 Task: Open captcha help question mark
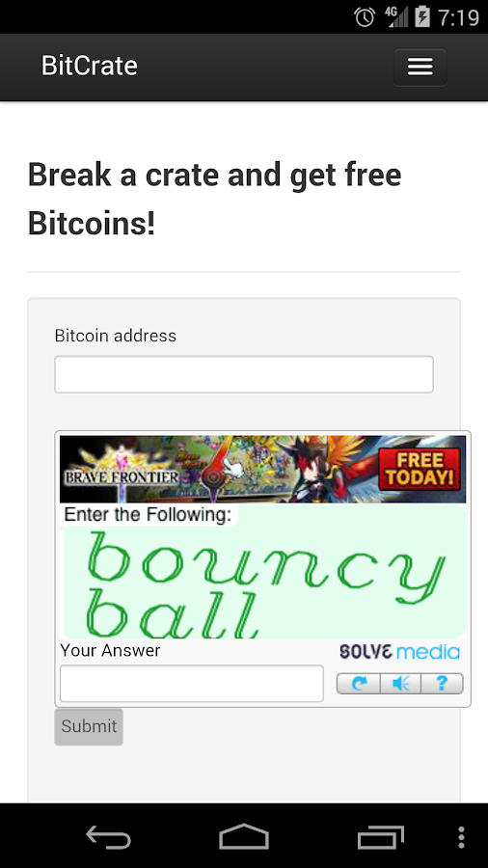[442, 684]
